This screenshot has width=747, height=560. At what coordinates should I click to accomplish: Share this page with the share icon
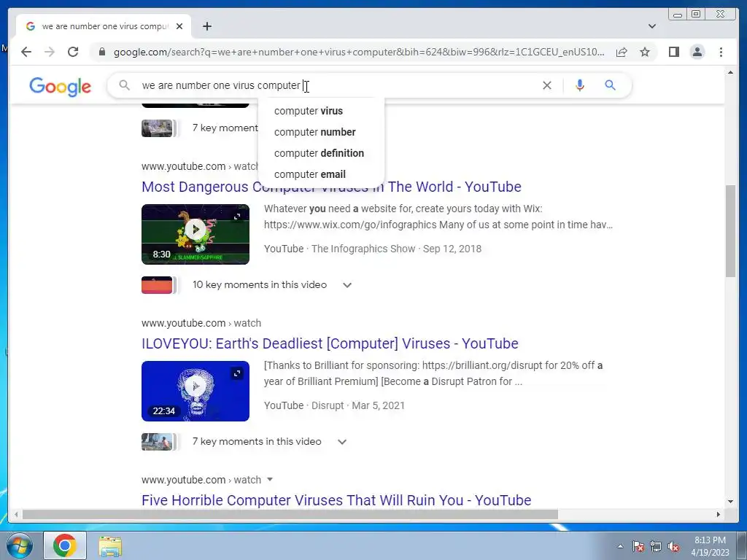point(622,52)
